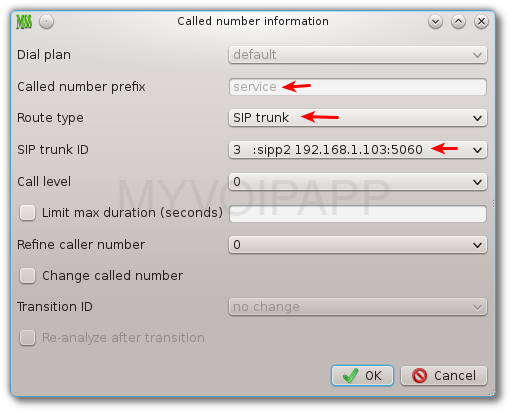Click the Route type label
Image resolution: width=512 pixels, height=413 pixels.
pyautogui.click(x=50, y=118)
